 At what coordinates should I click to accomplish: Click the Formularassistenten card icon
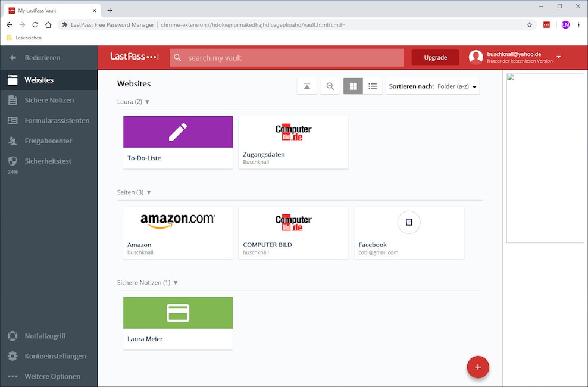coord(12,120)
